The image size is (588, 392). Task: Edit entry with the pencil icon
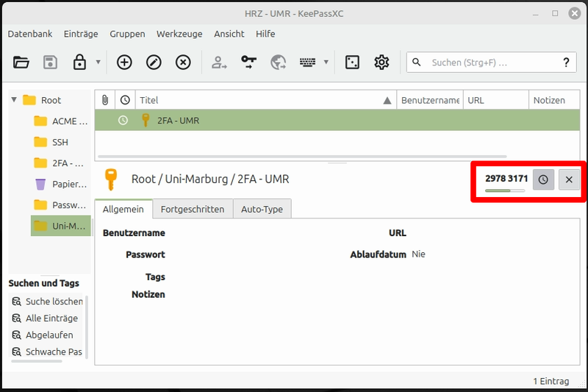tap(154, 63)
